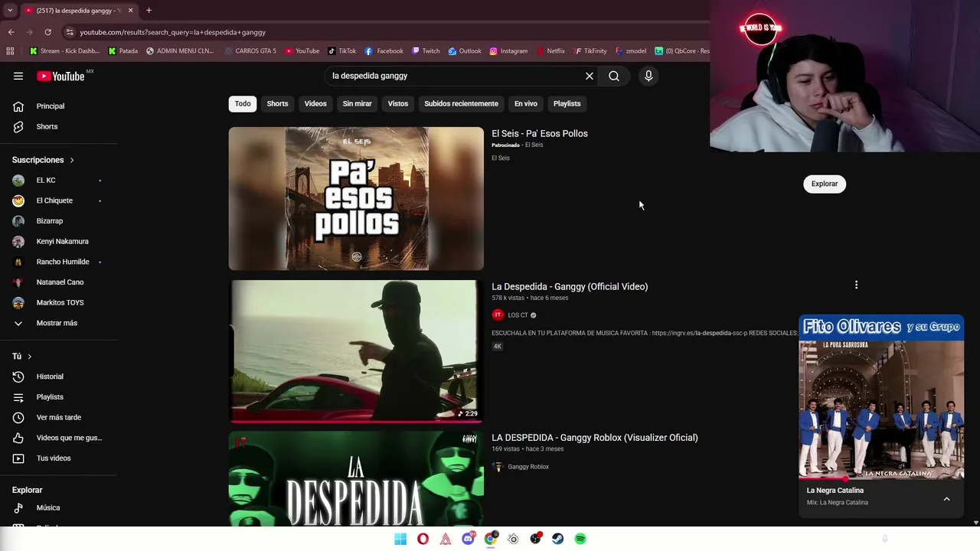The width and height of the screenshot is (980, 551).
Task: Select the Videos filter chip
Action: 315,103
